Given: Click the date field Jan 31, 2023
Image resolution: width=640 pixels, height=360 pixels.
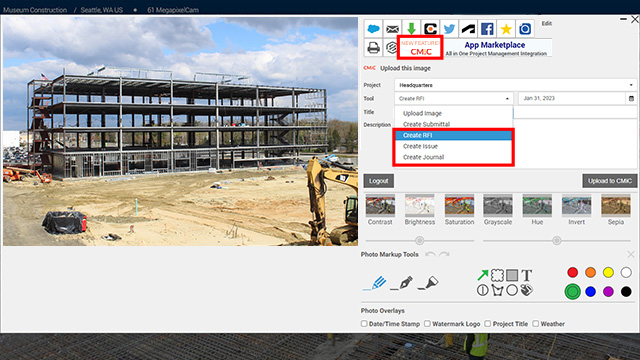Looking at the screenshot, I should coord(571,98).
